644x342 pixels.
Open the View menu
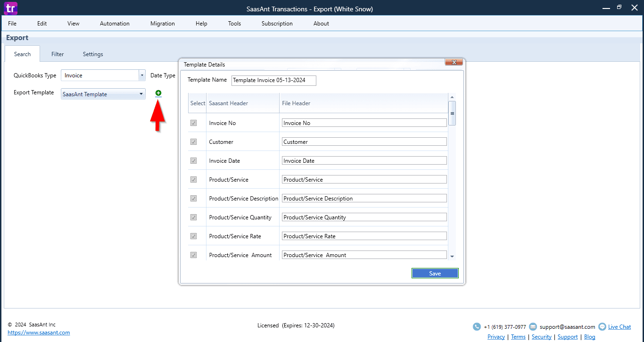74,23
